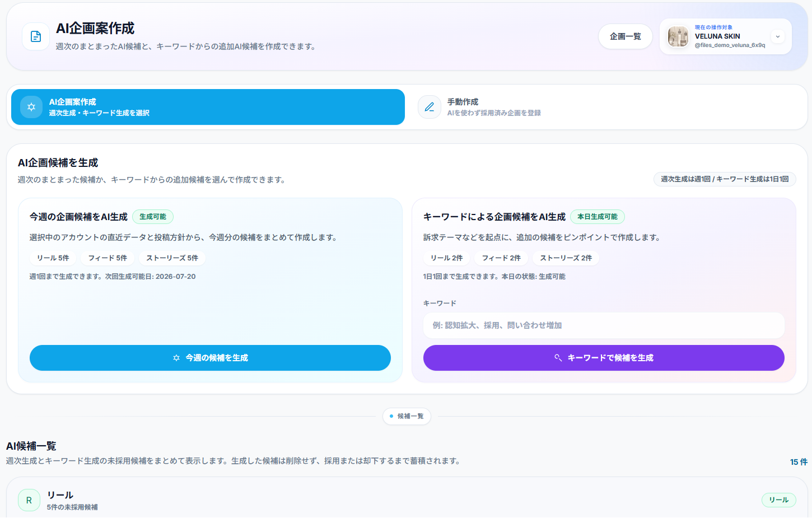Click the 本日生成可能 status badge
Image resolution: width=812 pixels, height=518 pixels.
tap(598, 217)
